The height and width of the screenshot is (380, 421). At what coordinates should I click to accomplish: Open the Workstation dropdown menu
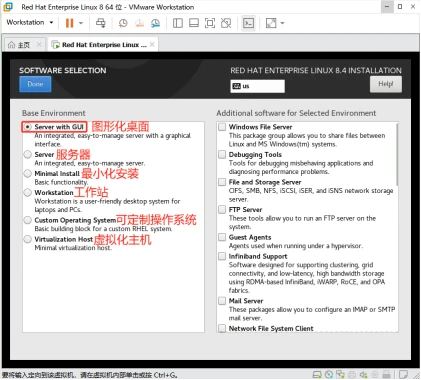pos(30,22)
